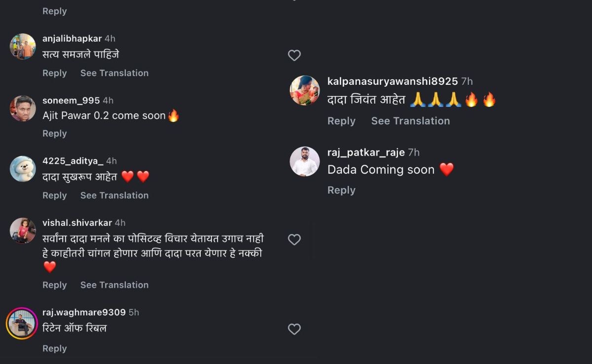592x364 pixels.
Task: View raj.waghmare9309's story ring avatar
Action: pyautogui.click(x=22, y=324)
